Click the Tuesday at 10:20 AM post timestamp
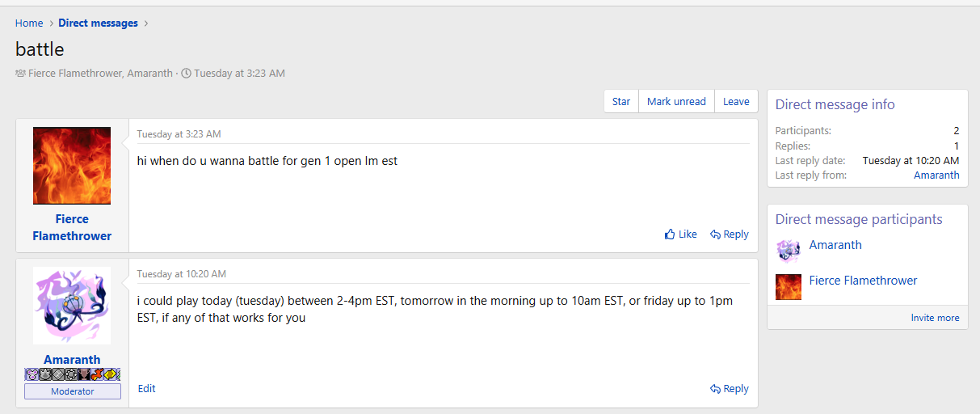This screenshot has height=414, width=980. pos(182,274)
